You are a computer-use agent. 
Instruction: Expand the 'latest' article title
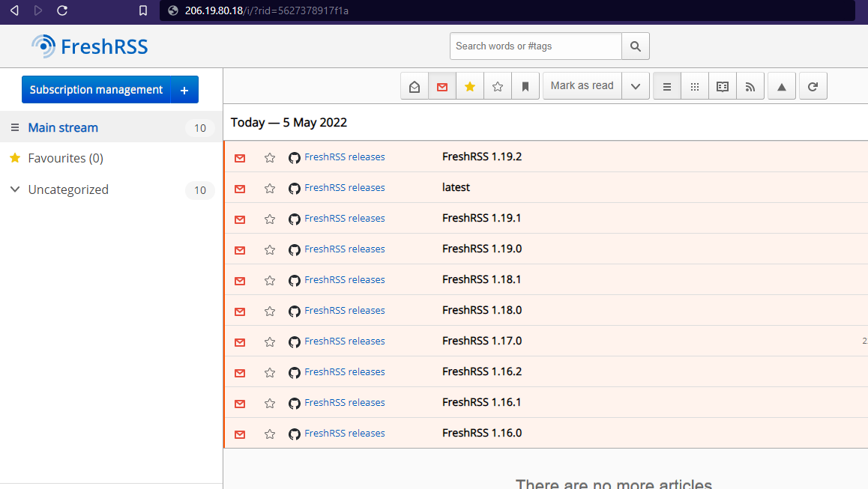[x=456, y=187]
